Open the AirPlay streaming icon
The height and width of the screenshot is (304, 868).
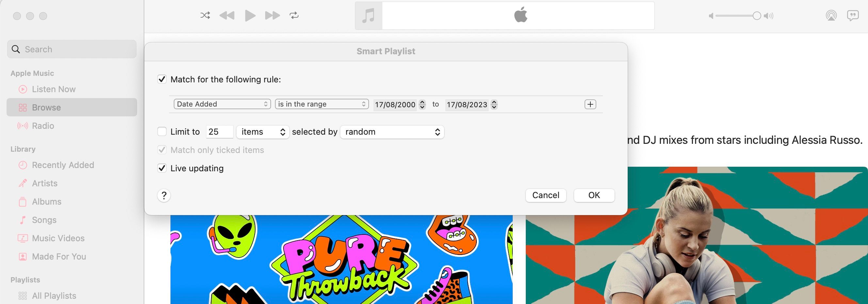point(831,15)
